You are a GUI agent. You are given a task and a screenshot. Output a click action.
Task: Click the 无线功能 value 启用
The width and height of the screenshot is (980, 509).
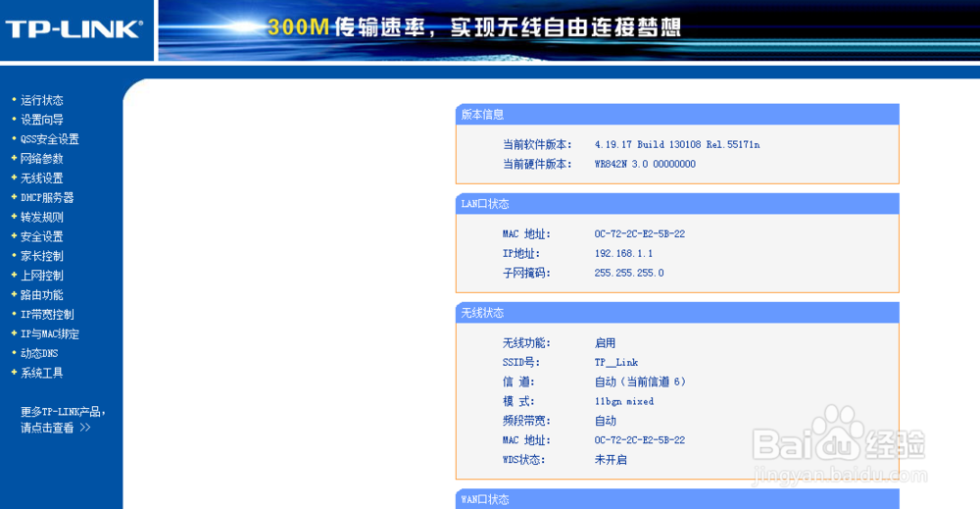coord(605,342)
